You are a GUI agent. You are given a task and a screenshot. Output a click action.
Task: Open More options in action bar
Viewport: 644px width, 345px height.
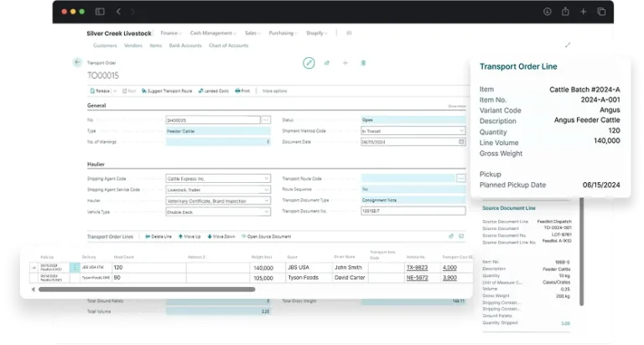coord(275,91)
